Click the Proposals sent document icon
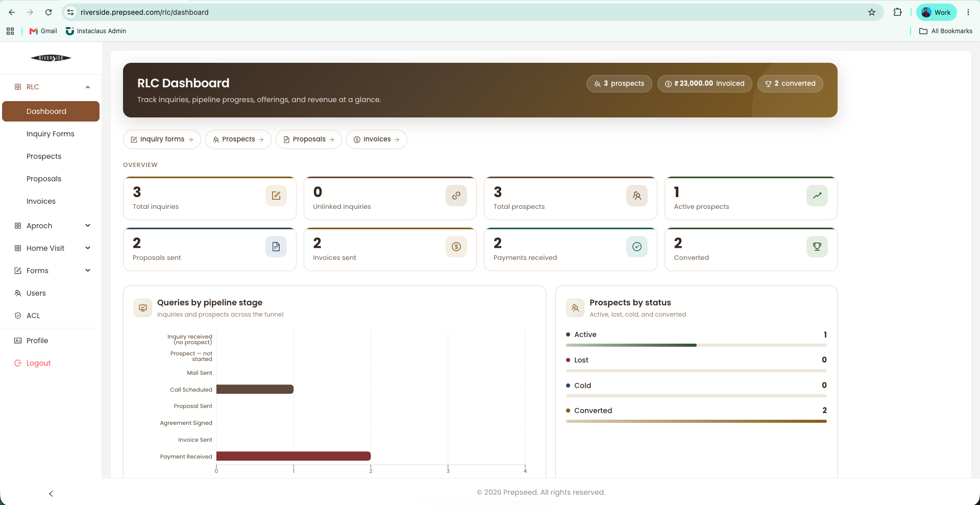 pos(276,247)
